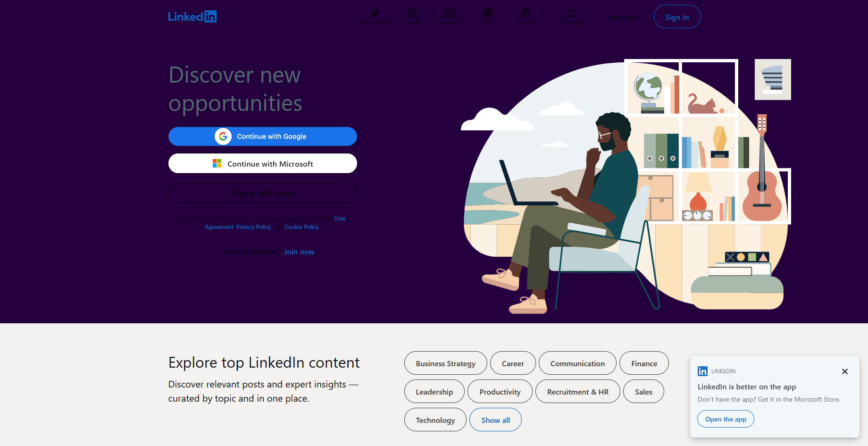Screen dimensions: 868x446
Task: Open Games puzzle piece icon
Action: (525, 12)
